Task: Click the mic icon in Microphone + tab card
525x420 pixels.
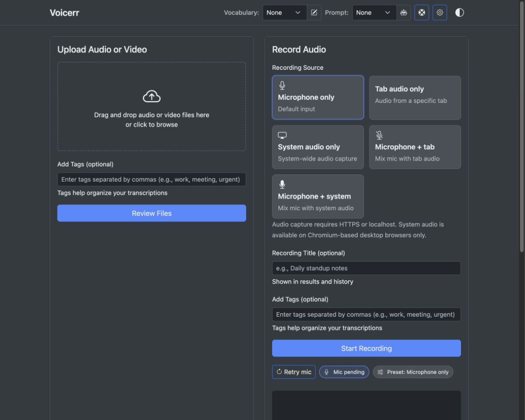Action: coord(379,135)
